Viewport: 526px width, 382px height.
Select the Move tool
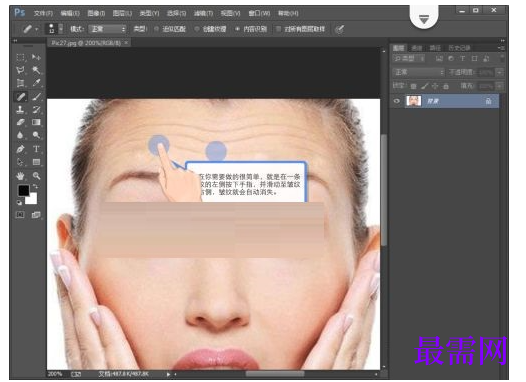(x=36, y=57)
